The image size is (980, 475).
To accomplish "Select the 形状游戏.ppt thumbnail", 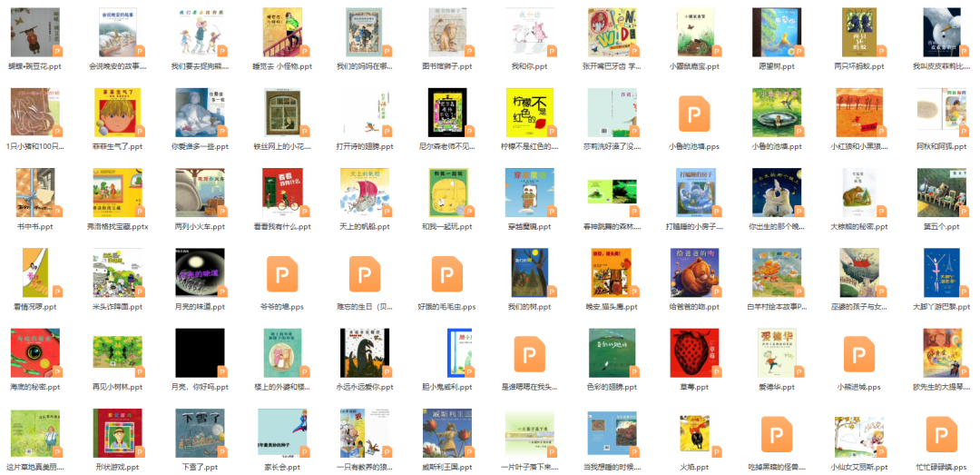I will click(117, 433).
